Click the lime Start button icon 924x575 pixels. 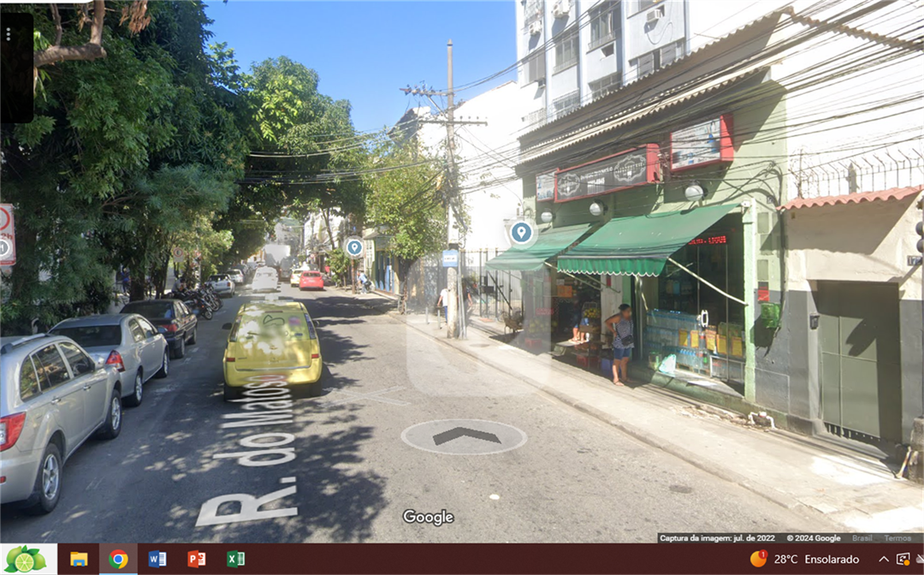click(26, 559)
